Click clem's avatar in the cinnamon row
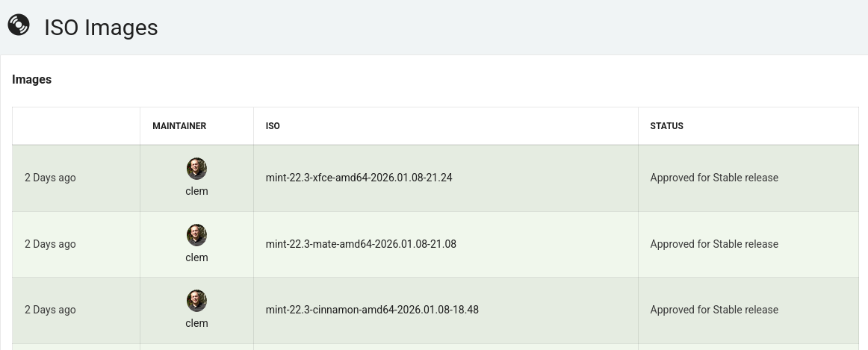Screen dimensions: 868x350 (196, 301)
